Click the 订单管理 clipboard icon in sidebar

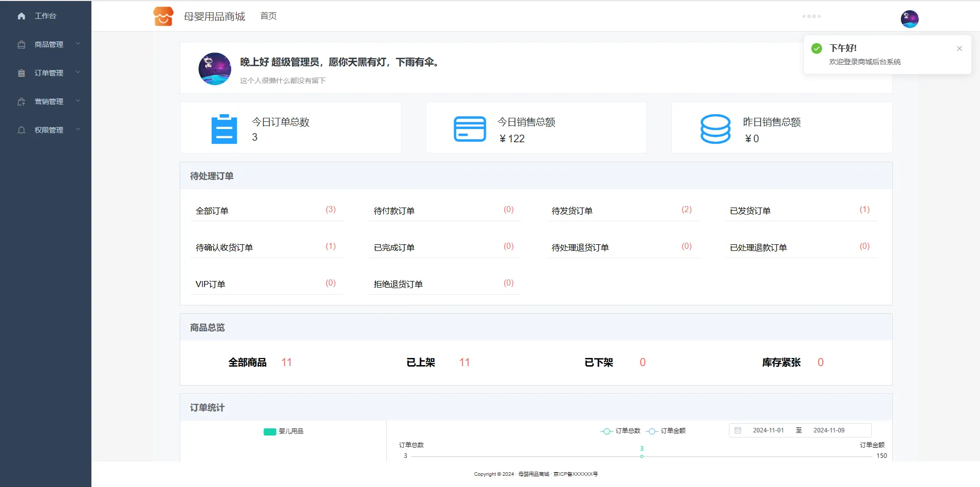21,73
